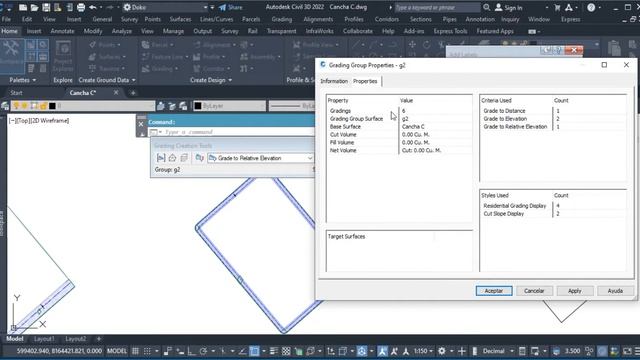Image resolution: width=640 pixels, height=360 pixels.
Task: Click Set Grading Layer icon in Grading Creation Tools
Action: [184, 158]
